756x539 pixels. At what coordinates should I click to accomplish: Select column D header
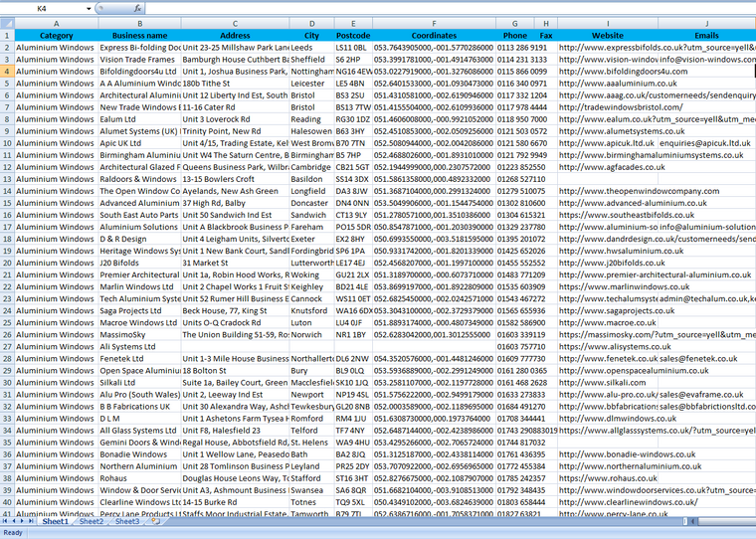click(312, 23)
